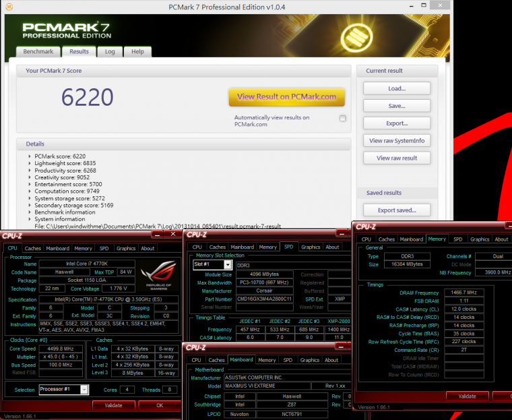Viewport: 512px width, 420px height.
Task: Click the Part Number CMD16GX3M4A2800C11 field
Action: pos(265,299)
